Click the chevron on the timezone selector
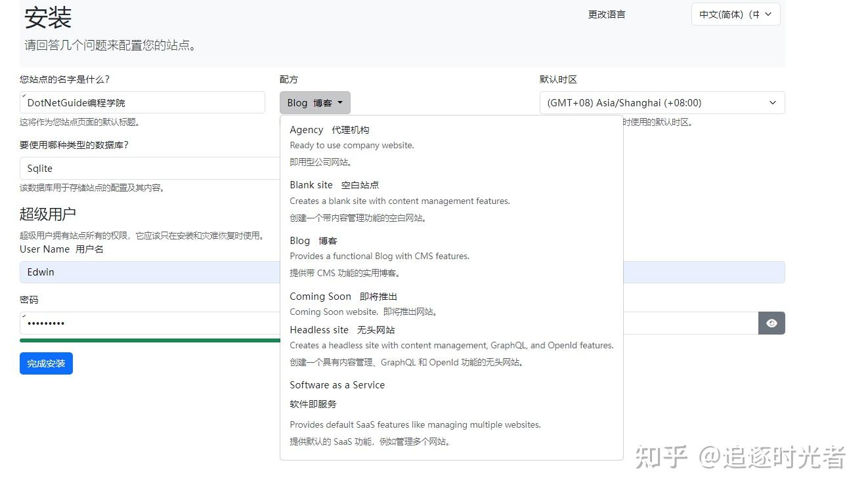This screenshot has width=868, height=492. click(773, 102)
